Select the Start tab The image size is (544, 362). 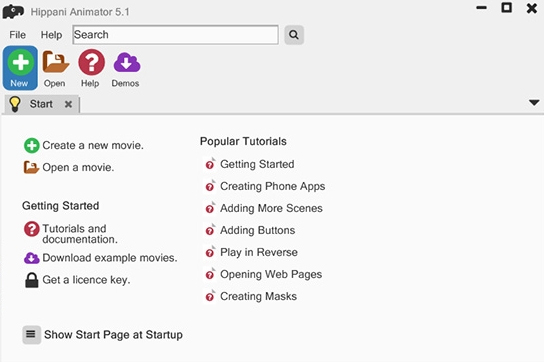[x=41, y=104]
